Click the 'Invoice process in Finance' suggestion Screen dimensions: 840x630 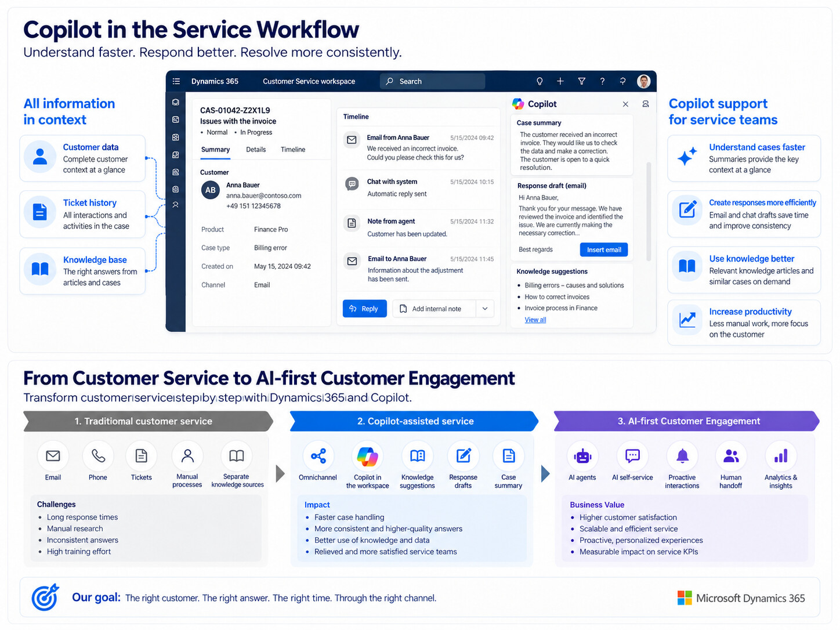point(561,308)
